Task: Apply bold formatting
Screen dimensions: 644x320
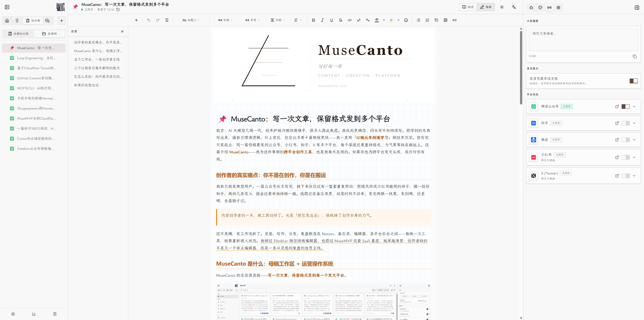Action: coord(313,20)
